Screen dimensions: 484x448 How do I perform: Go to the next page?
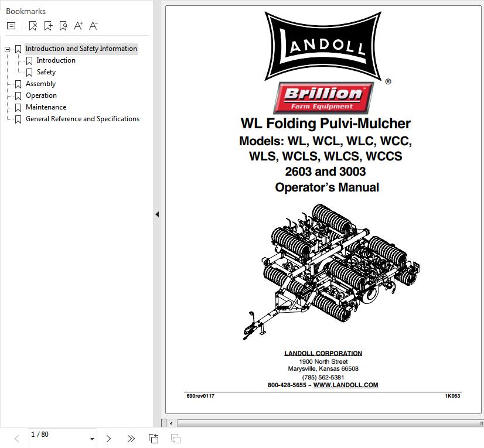[108, 439]
